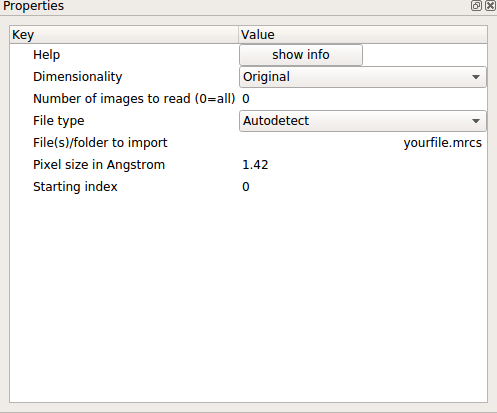Click the File type dropdown arrow
This screenshot has height=413, width=497.
476,121
